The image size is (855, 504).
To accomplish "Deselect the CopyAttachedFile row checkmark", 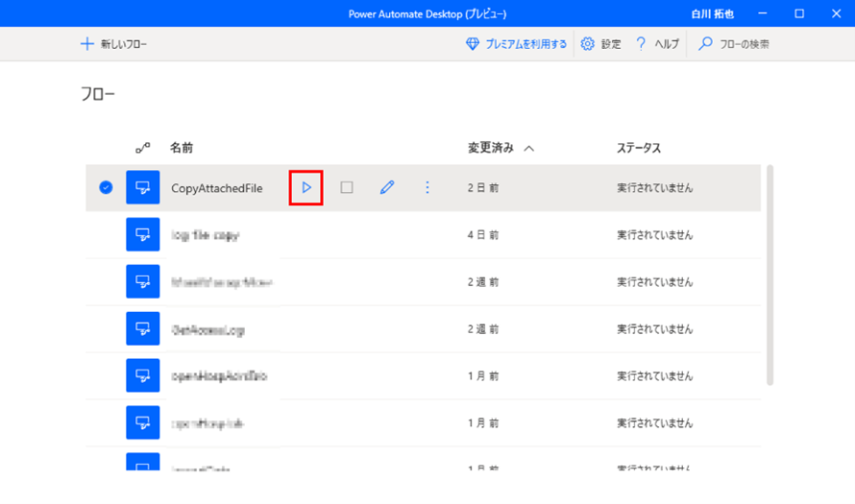I will 106,187.
